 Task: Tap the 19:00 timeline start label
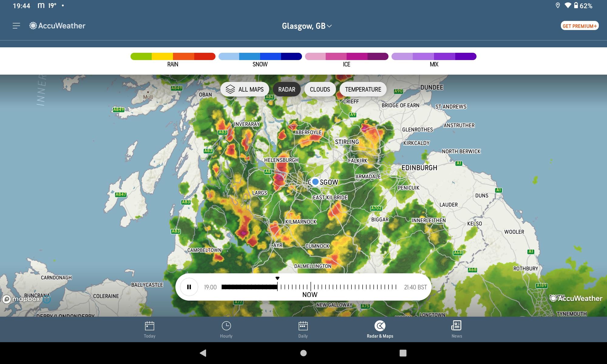click(210, 287)
